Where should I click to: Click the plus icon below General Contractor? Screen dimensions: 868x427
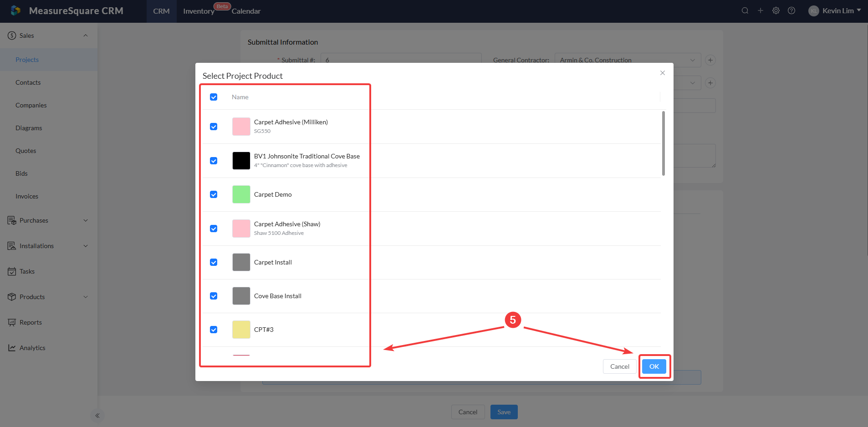(710, 83)
